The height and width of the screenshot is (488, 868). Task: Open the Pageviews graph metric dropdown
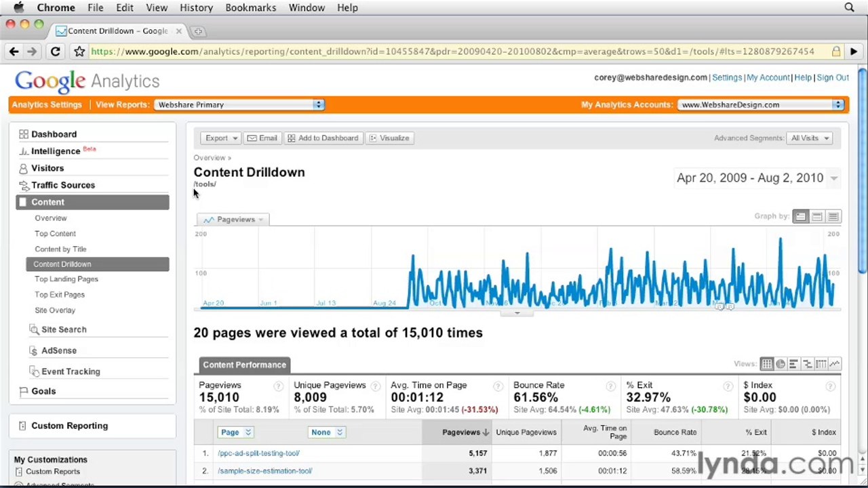235,220
